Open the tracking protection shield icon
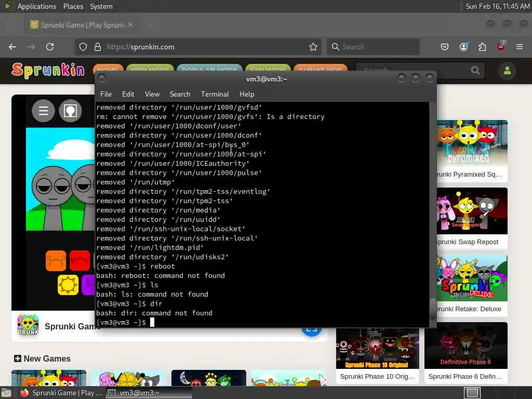The image size is (532, 399). [83, 47]
